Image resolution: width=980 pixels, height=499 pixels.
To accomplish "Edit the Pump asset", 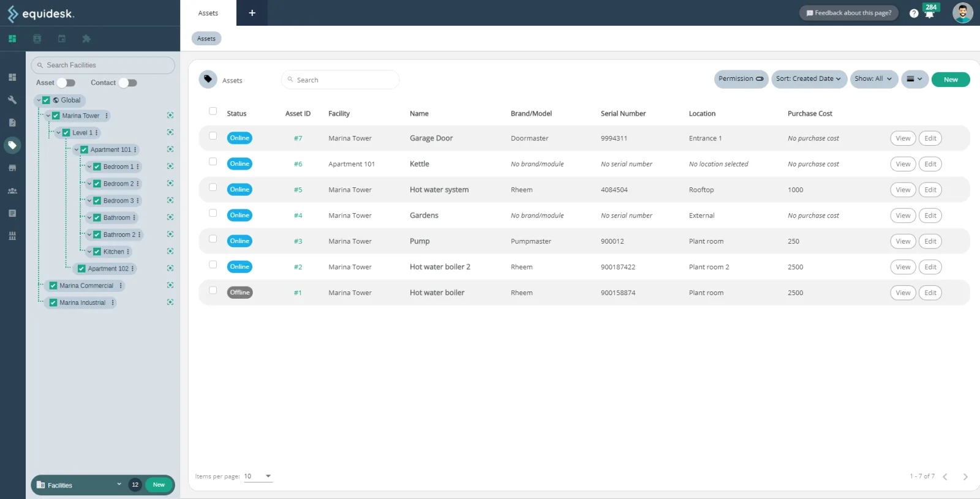I will click(930, 241).
